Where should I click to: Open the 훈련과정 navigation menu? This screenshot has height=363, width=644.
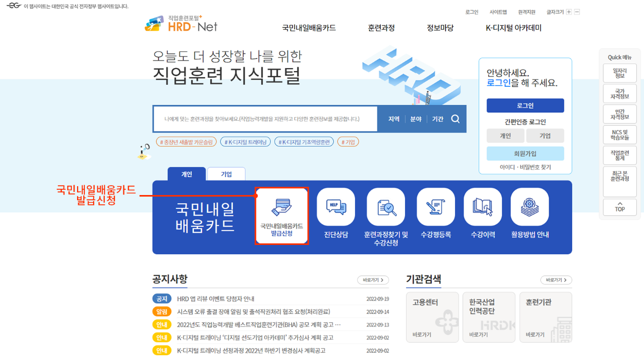tap(382, 28)
